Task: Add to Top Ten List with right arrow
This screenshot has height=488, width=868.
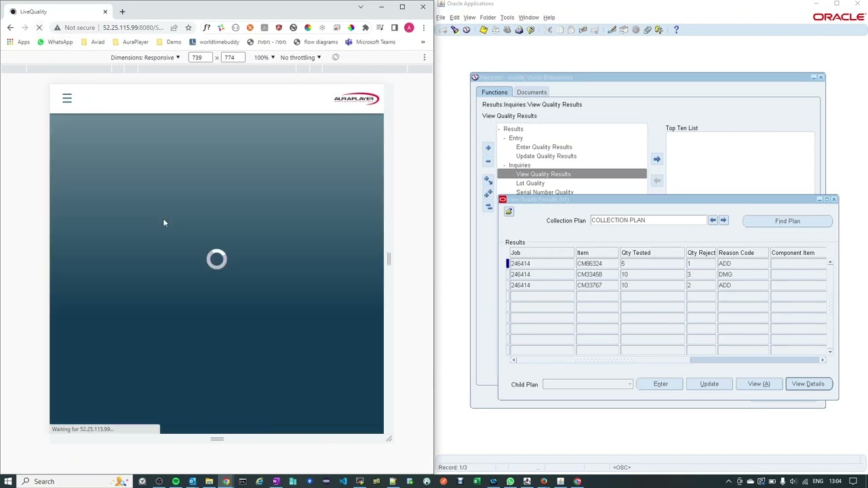Action: [x=656, y=159]
